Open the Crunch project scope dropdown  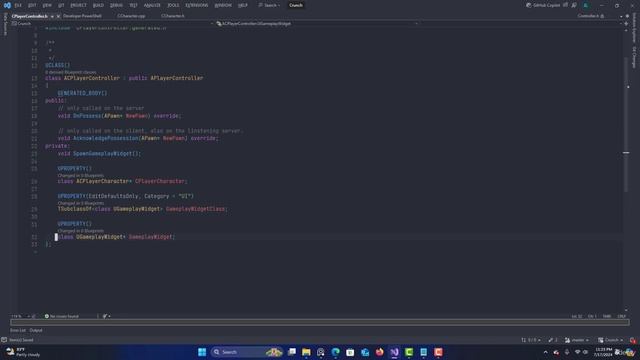tap(112, 24)
